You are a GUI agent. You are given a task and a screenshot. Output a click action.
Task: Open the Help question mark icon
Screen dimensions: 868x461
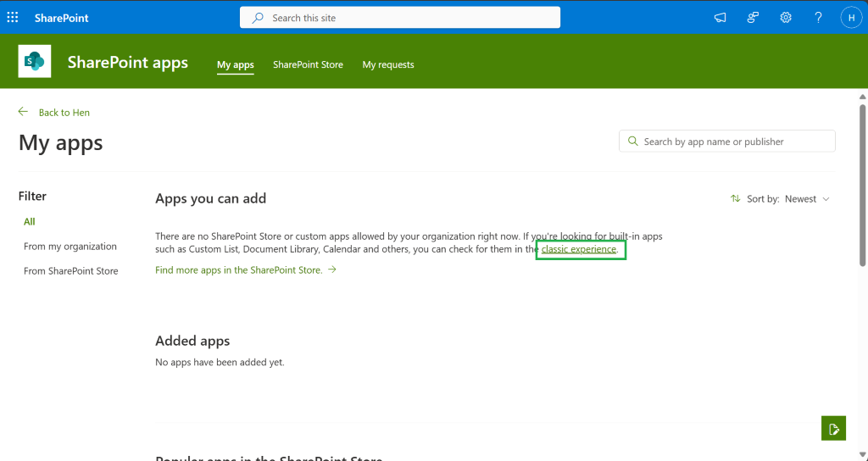pyautogui.click(x=818, y=18)
